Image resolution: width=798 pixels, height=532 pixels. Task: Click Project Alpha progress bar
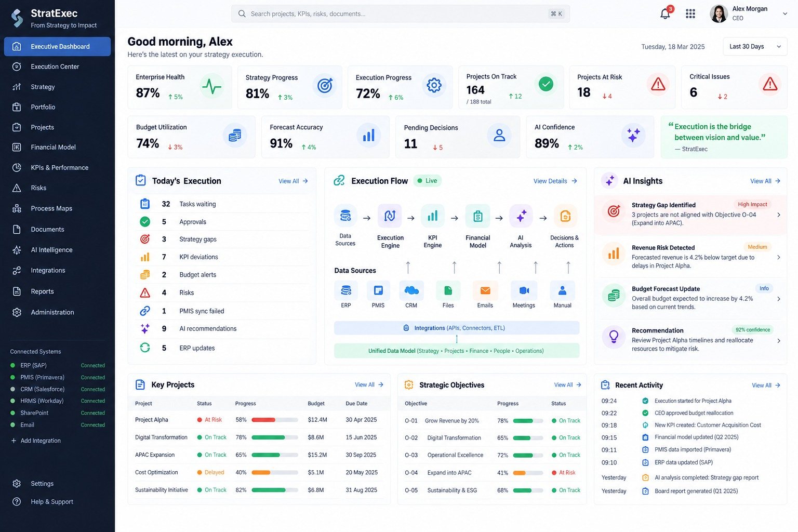coord(275,420)
